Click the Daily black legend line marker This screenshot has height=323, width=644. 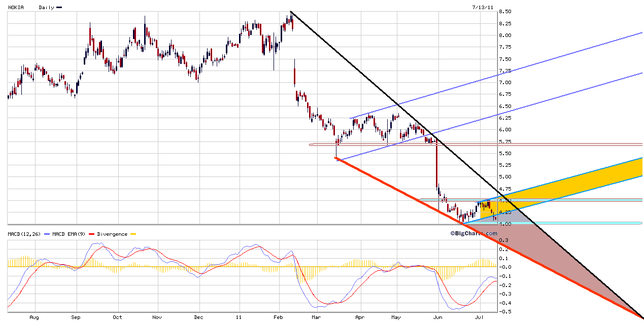pyautogui.click(x=59, y=8)
